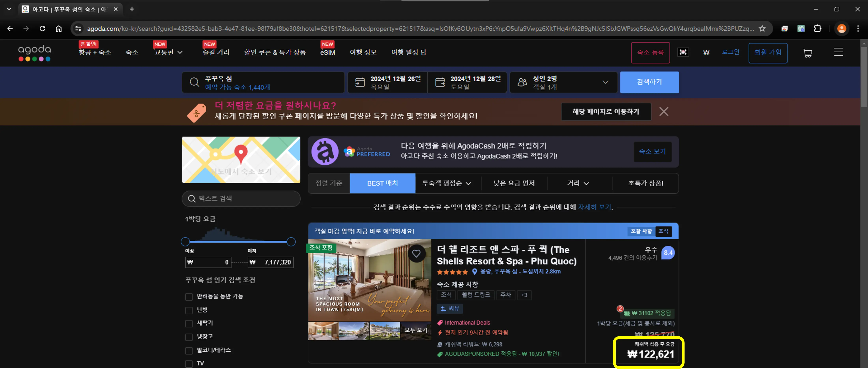The width and height of the screenshot is (868, 369).
Task: Click the 검색하기 search button
Action: [649, 82]
